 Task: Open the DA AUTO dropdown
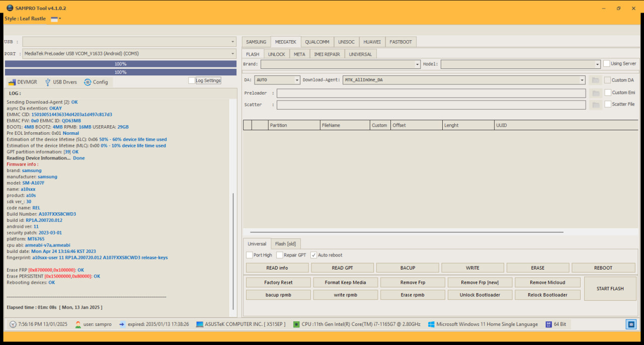pos(297,80)
